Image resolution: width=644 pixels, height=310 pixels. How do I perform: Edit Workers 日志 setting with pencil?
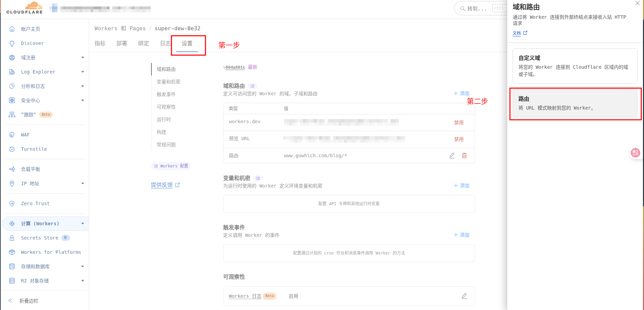tap(464, 296)
